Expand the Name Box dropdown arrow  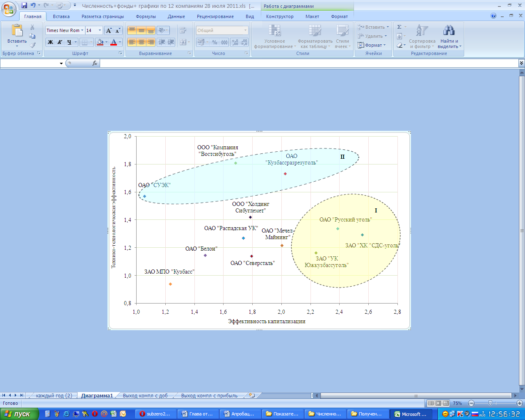coord(62,63)
